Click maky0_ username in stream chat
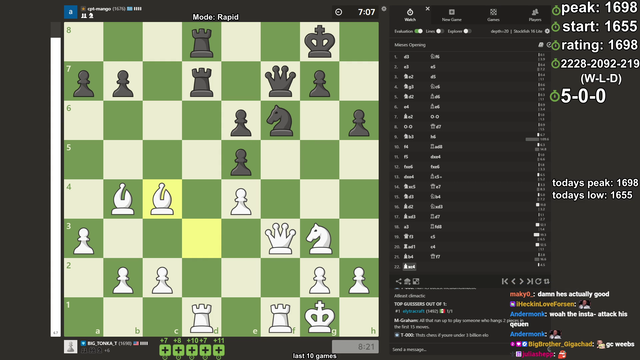 pos(521,294)
